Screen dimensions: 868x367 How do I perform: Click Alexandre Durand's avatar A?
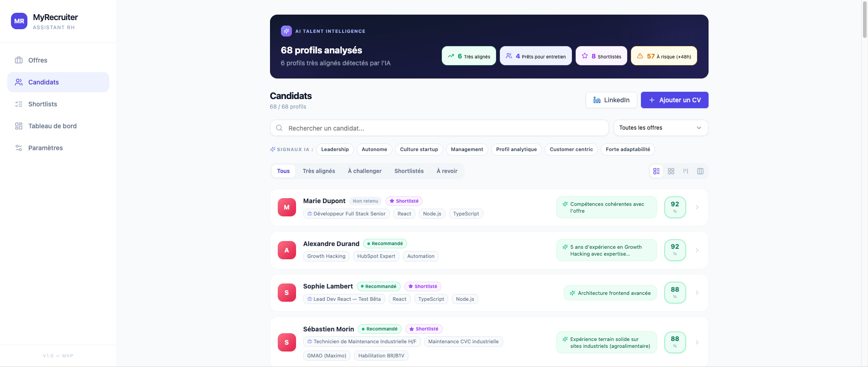click(x=287, y=250)
